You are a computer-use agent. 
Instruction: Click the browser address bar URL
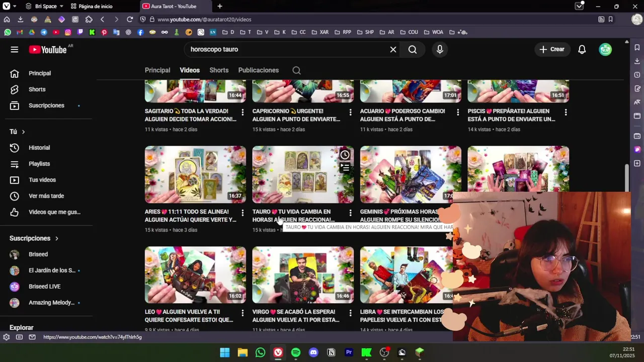point(204,19)
